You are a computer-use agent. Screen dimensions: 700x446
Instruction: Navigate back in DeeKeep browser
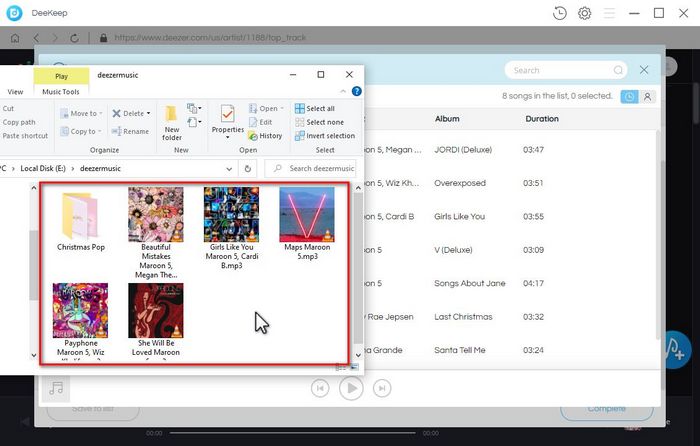37,38
